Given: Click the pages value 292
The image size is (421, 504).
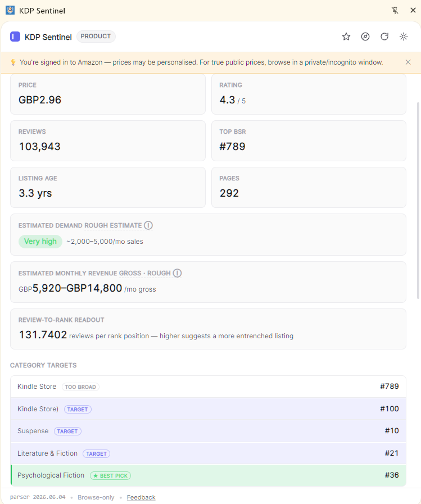Looking at the screenshot, I should 229,193.
